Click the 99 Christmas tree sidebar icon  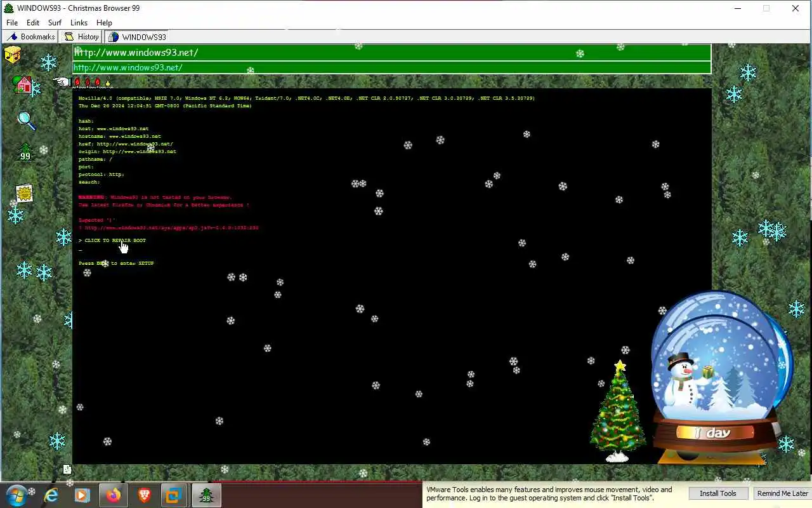25,153
